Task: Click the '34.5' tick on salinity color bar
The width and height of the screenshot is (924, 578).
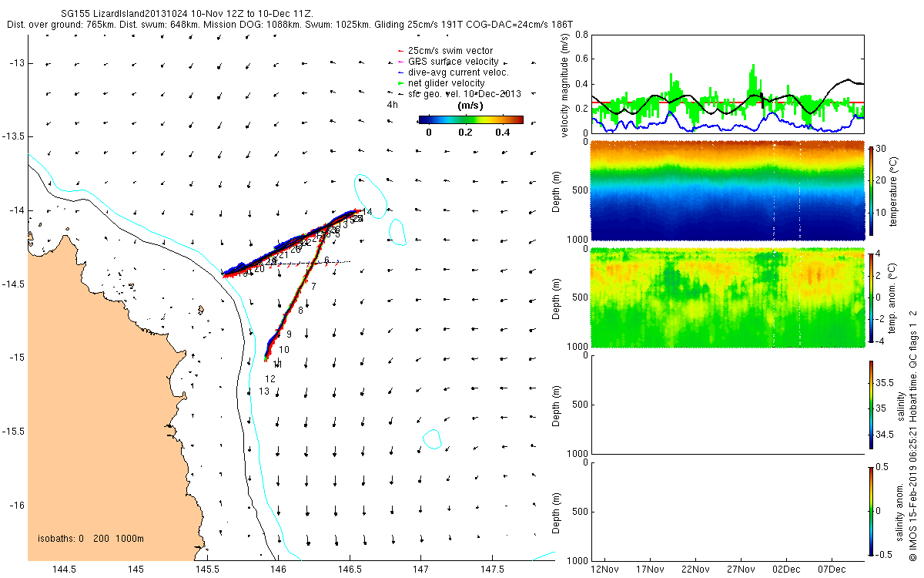Action: (x=884, y=435)
